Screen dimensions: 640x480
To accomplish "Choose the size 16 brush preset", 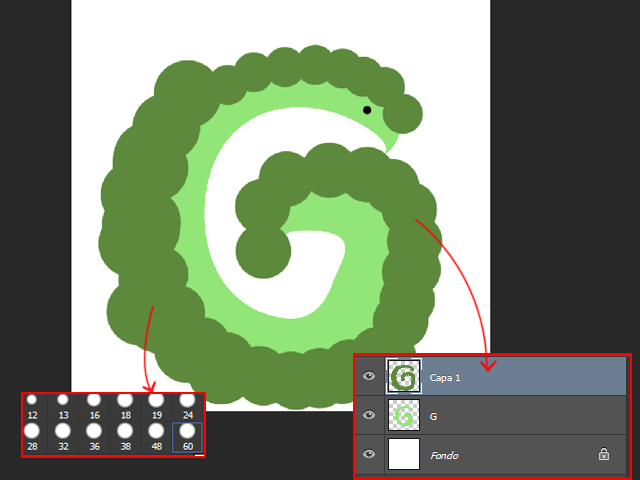I will click(94, 407).
